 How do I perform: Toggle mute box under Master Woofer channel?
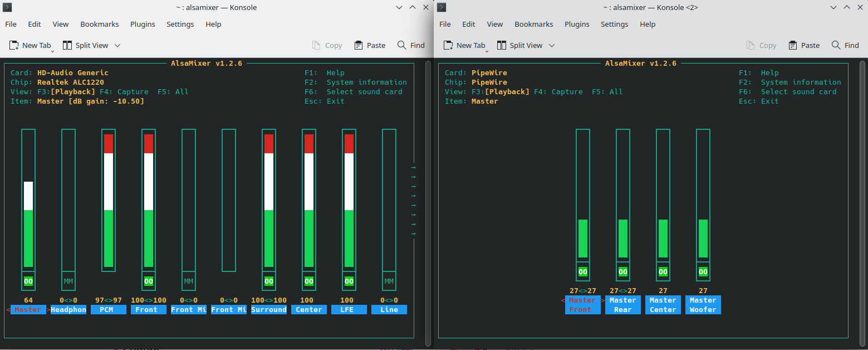[703, 272]
